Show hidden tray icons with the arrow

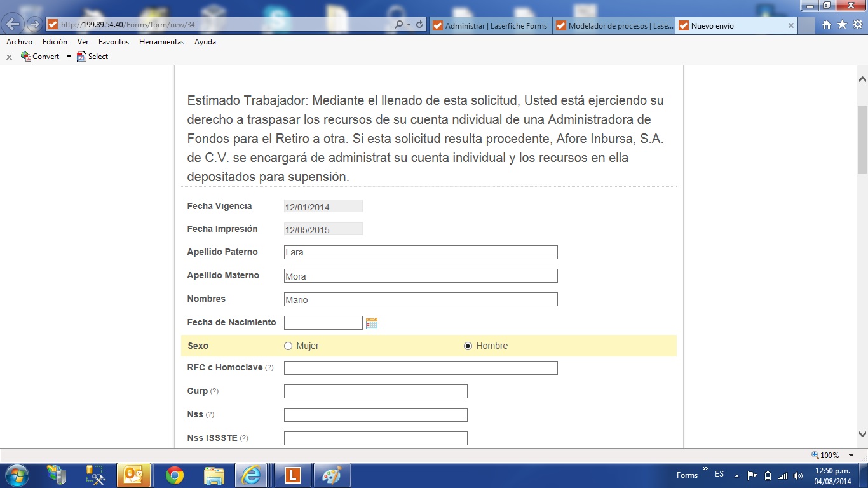(x=736, y=476)
